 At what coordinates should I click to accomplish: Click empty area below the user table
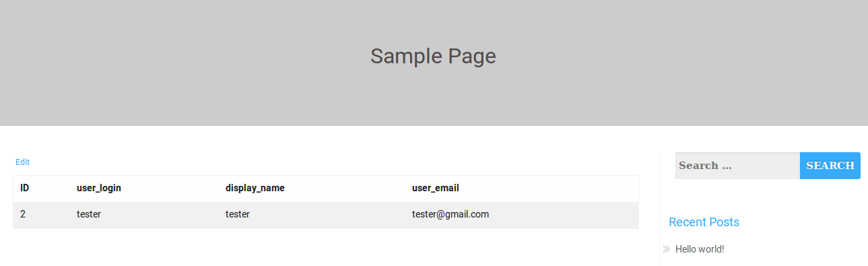click(326, 248)
